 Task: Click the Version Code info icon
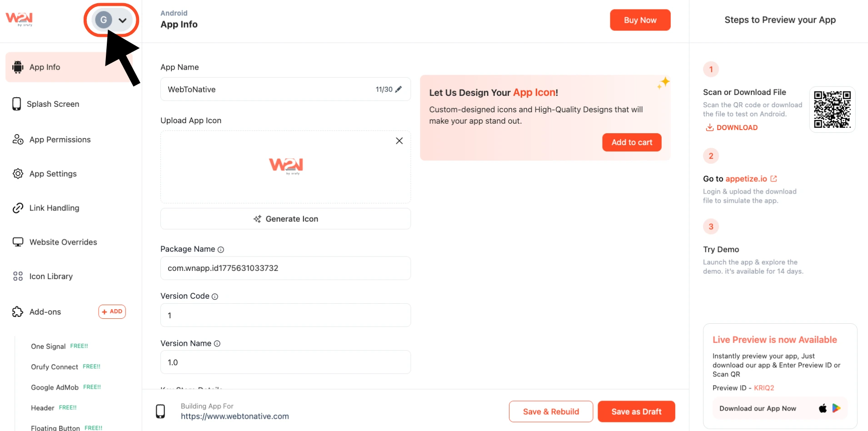(215, 296)
